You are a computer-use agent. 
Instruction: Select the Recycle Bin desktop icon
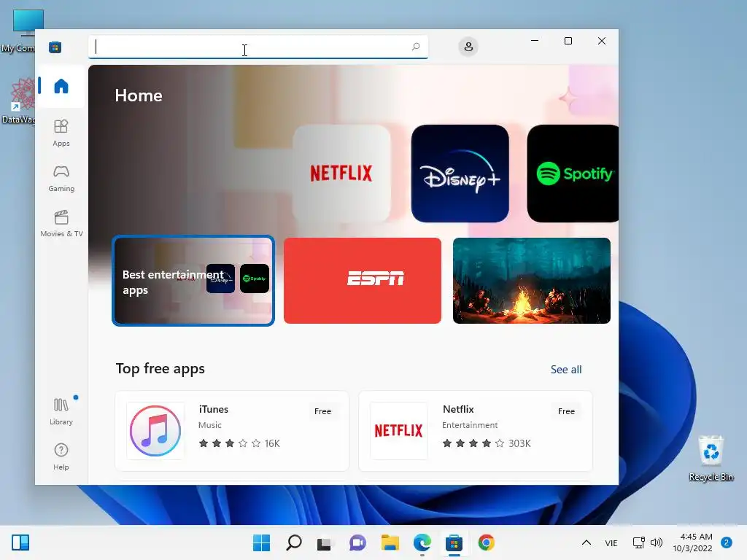(x=711, y=458)
